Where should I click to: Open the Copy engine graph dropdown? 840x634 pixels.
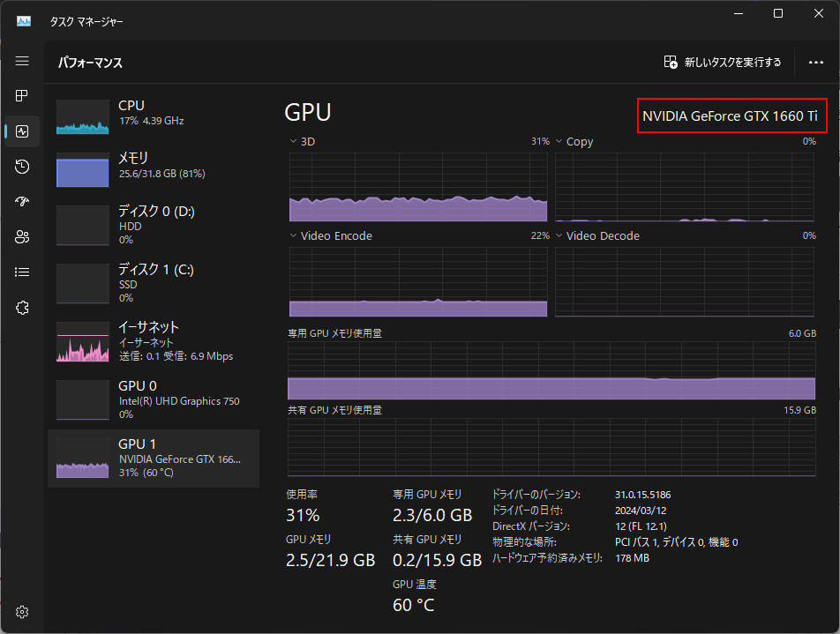559,141
